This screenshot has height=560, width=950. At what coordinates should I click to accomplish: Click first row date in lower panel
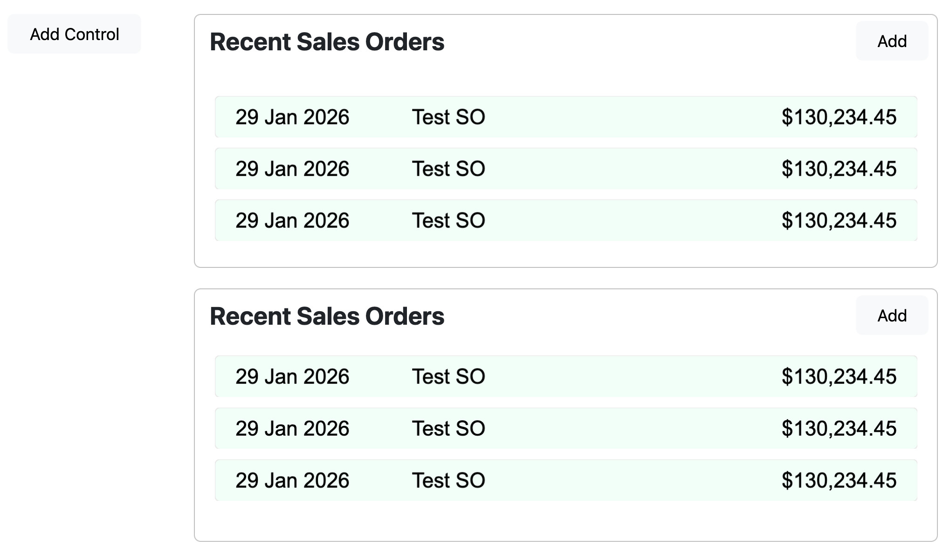click(292, 376)
